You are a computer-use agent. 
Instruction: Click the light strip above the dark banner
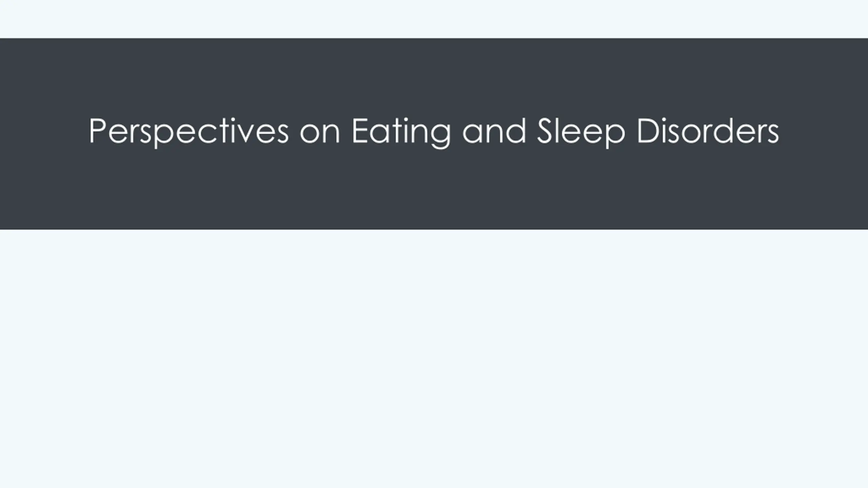(434, 19)
